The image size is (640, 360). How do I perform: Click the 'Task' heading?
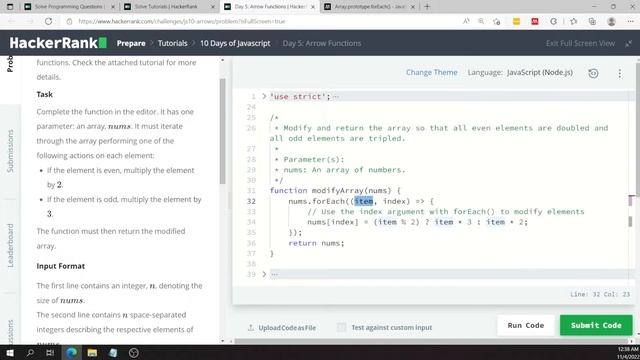[x=44, y=94]
